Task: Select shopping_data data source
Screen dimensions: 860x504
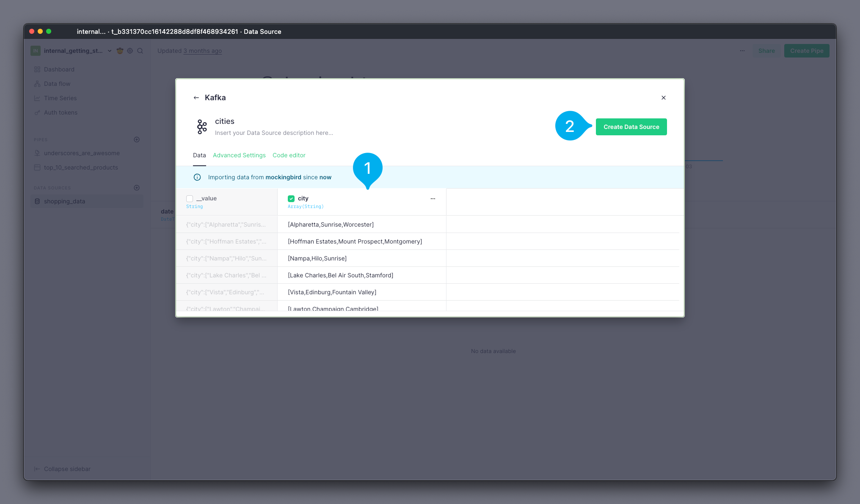Action: coord(87,201)
